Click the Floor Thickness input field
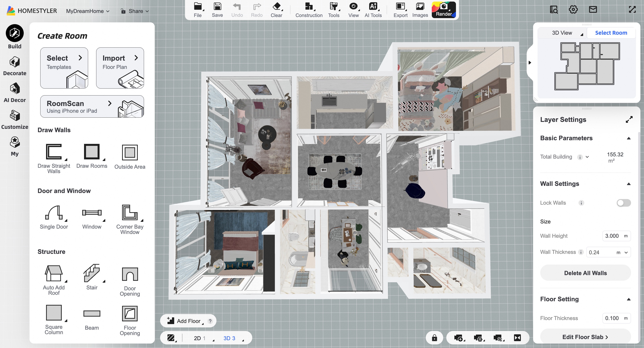The height and width of the screenshot is (348, 644). 616,318
